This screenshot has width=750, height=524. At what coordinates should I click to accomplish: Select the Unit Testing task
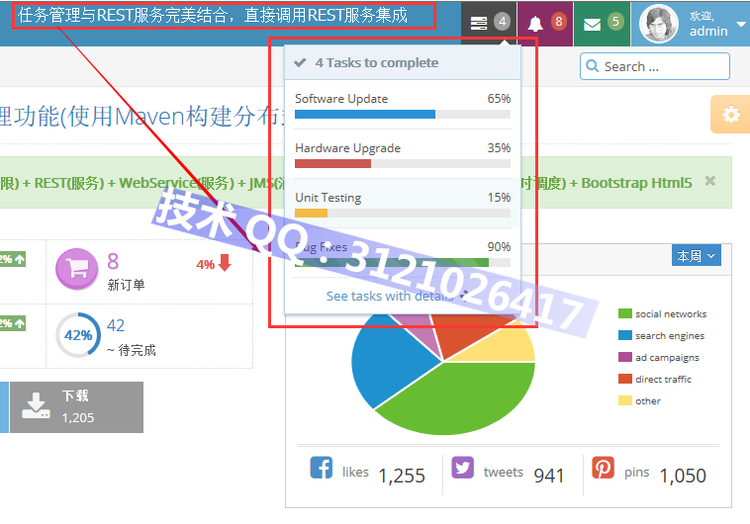[403, 203]
